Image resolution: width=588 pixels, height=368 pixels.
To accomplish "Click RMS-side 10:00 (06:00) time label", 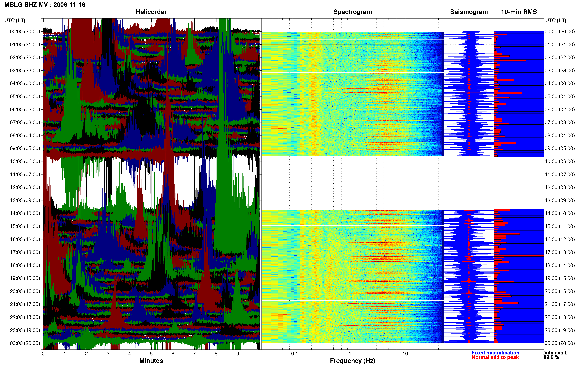I will 560,161.
